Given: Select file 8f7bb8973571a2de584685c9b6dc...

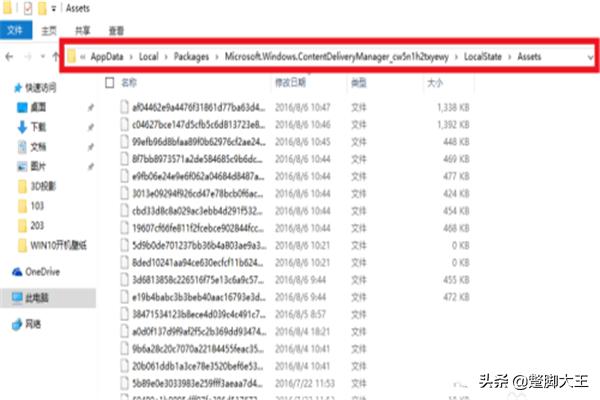Looking at the screenshot, I should pos(197,159).
